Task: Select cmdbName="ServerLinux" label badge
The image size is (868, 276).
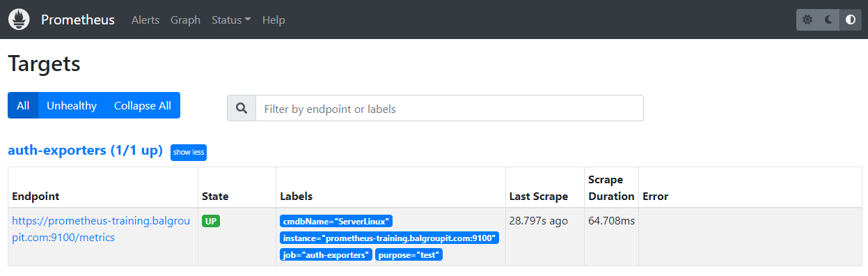Action: pyautogui.click(x=336, y=221)
